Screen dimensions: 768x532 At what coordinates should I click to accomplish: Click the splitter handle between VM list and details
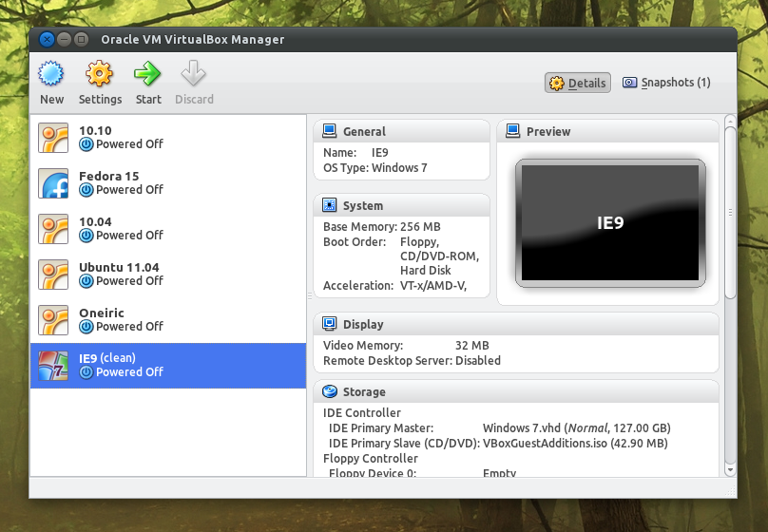tap(310, 295)
